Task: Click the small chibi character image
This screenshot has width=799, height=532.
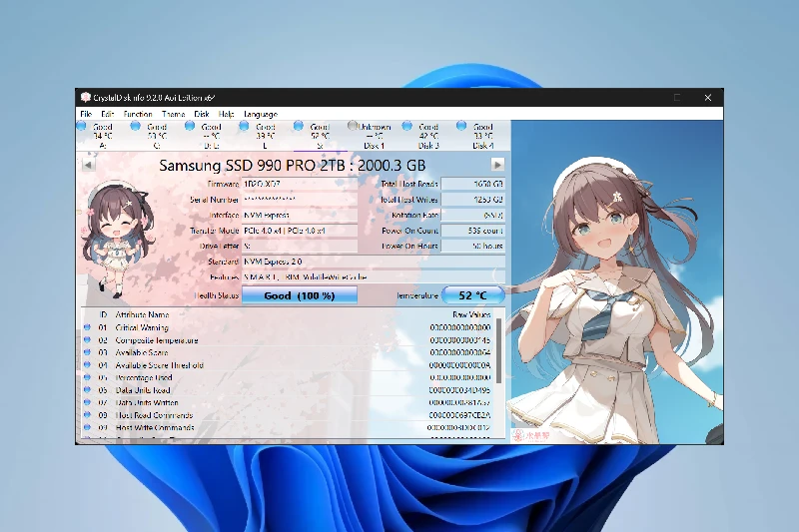Action: (x=116, y=239)
